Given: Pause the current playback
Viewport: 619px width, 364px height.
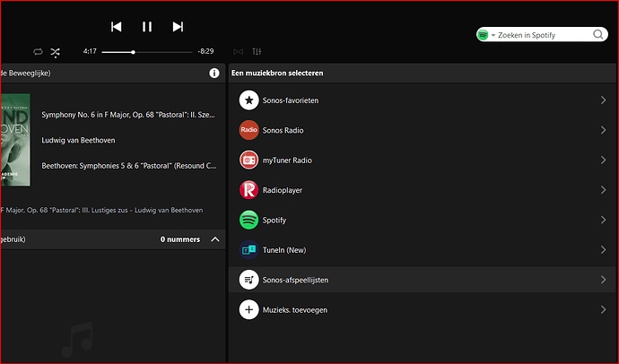Looking at the screenshot, I should tap(147, 27).
